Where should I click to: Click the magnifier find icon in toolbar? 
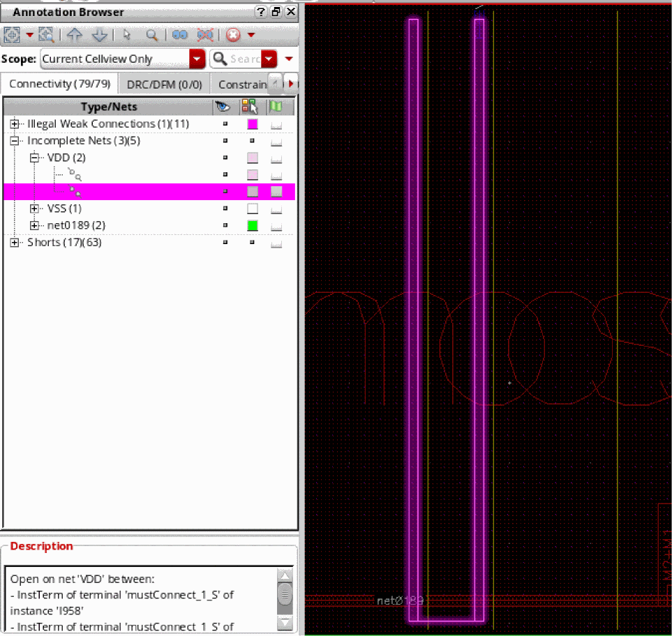(151, 35)
